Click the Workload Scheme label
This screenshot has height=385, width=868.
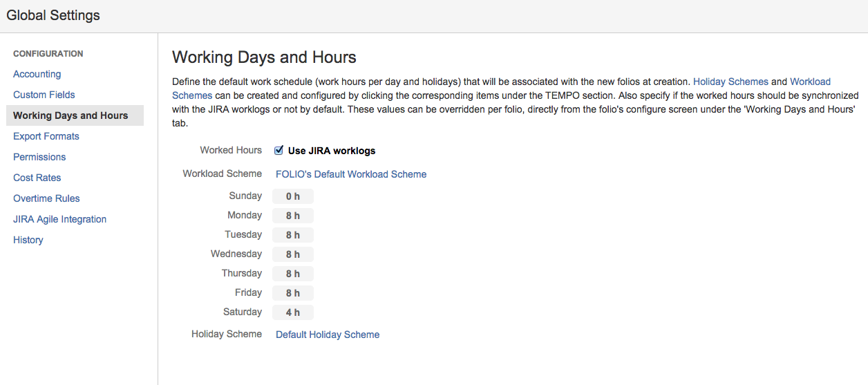pyautogui.click(x=223, y=173)
